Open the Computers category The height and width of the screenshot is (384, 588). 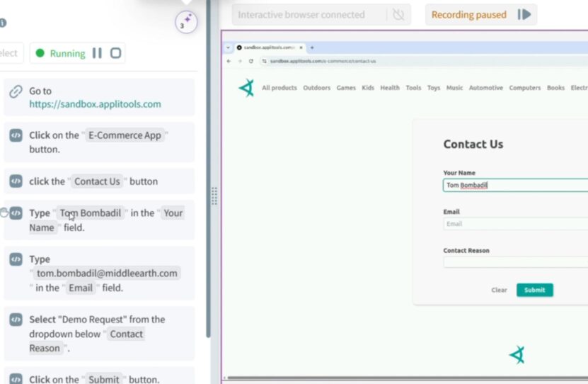pyautogui.click(x=524, y=87)
